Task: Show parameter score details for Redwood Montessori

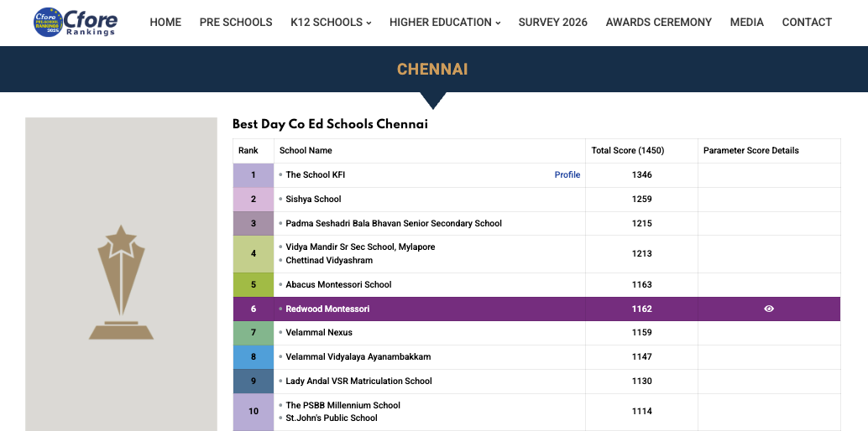Action: pyautogui.click(x=769, y=309)
